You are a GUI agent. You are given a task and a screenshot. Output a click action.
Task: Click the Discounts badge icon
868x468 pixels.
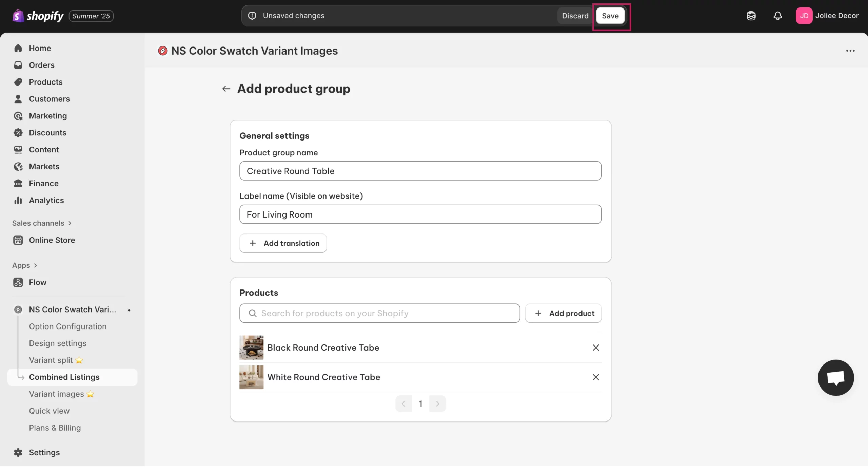(18, 133)
